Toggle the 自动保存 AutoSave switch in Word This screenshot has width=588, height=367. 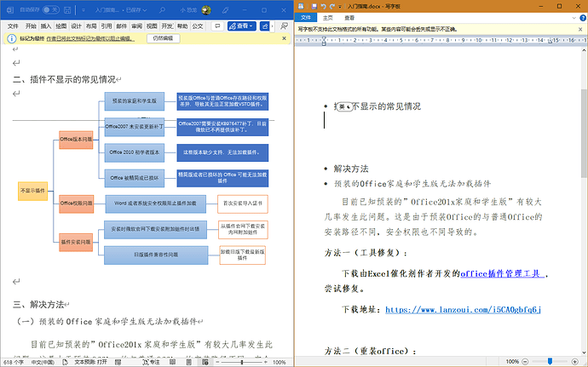(50, 9)
